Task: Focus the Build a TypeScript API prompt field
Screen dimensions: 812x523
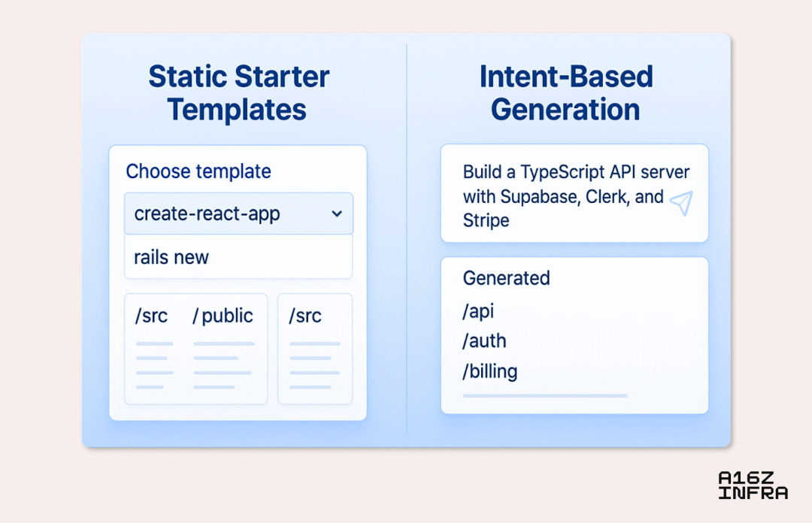Action: point(574,193)
